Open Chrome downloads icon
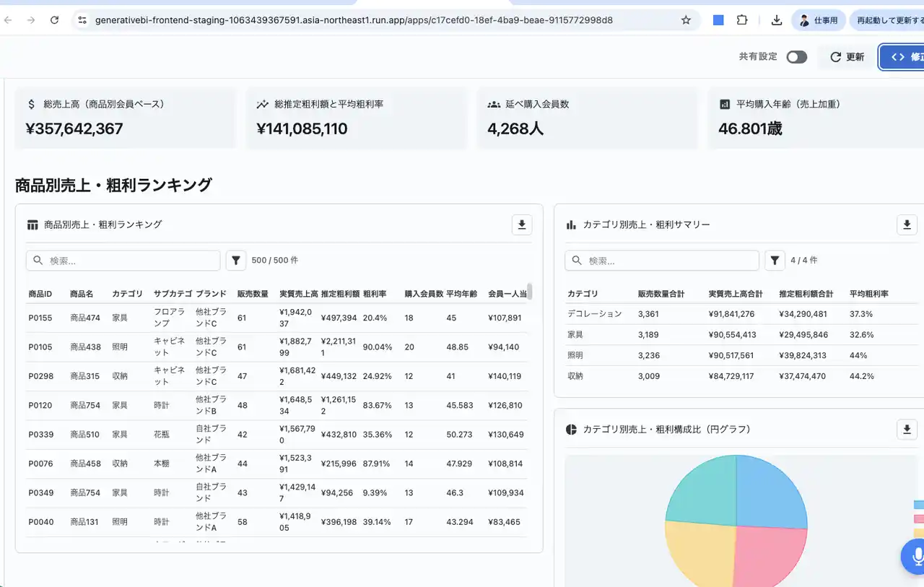924x587 pixels. tap(777, 20)
